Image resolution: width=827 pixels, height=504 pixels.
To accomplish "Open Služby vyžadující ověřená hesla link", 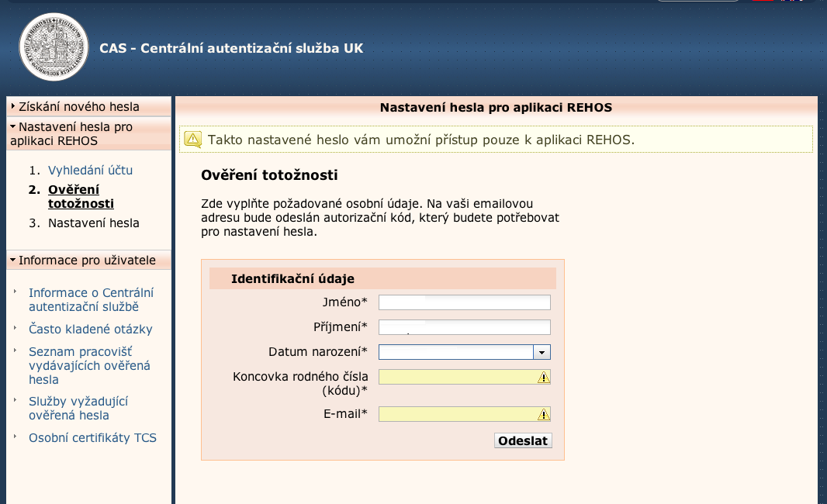I will (78, 408).
